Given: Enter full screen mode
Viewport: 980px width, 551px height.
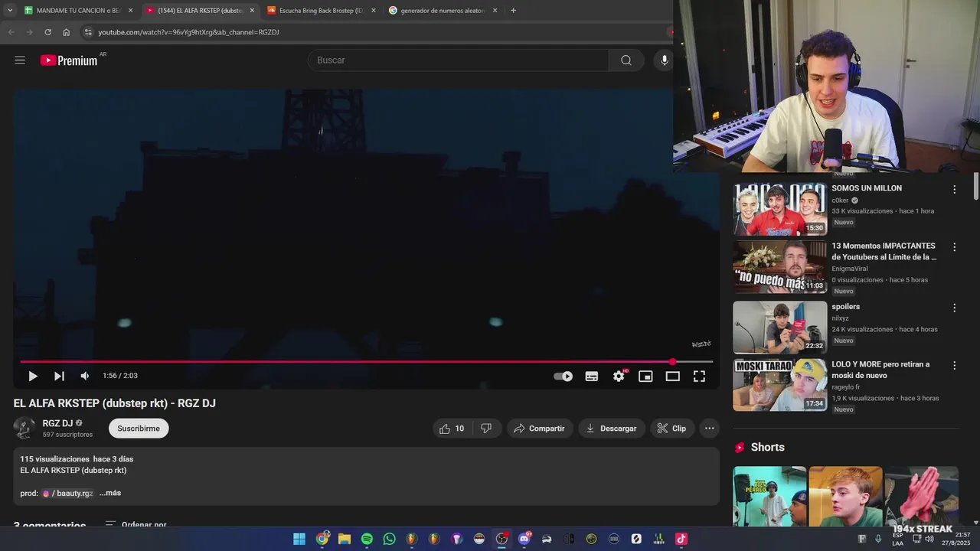Looking at the screenshot, I should click(699, 377).
